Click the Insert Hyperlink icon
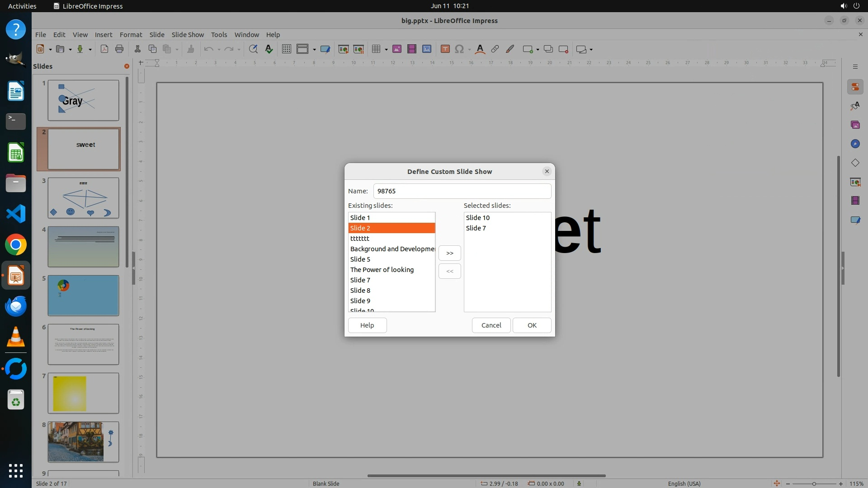Screen dimensions: 868x488 point(495,49)
